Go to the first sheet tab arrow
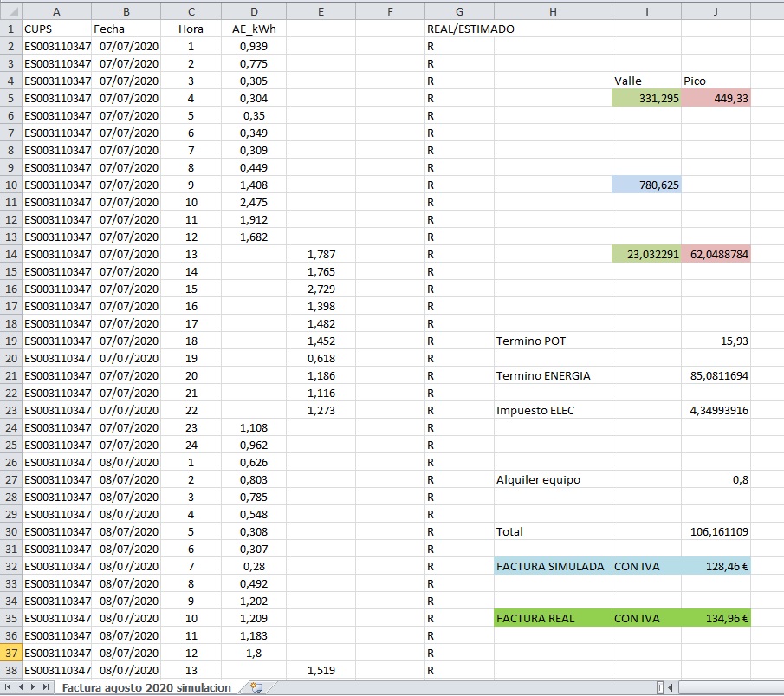Screen dimensions: 784x696 9,687
